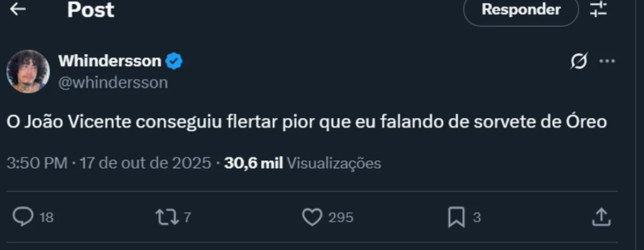This screenshot has width=644, height=250.
Task: Click the Responder button
Action: tap(521, 10)
